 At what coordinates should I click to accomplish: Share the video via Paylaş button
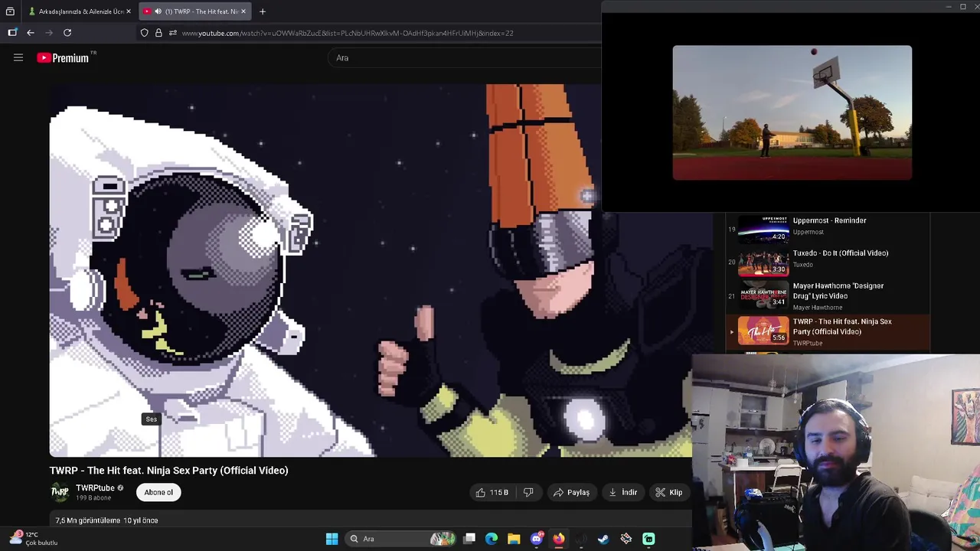tap(571, 493)
